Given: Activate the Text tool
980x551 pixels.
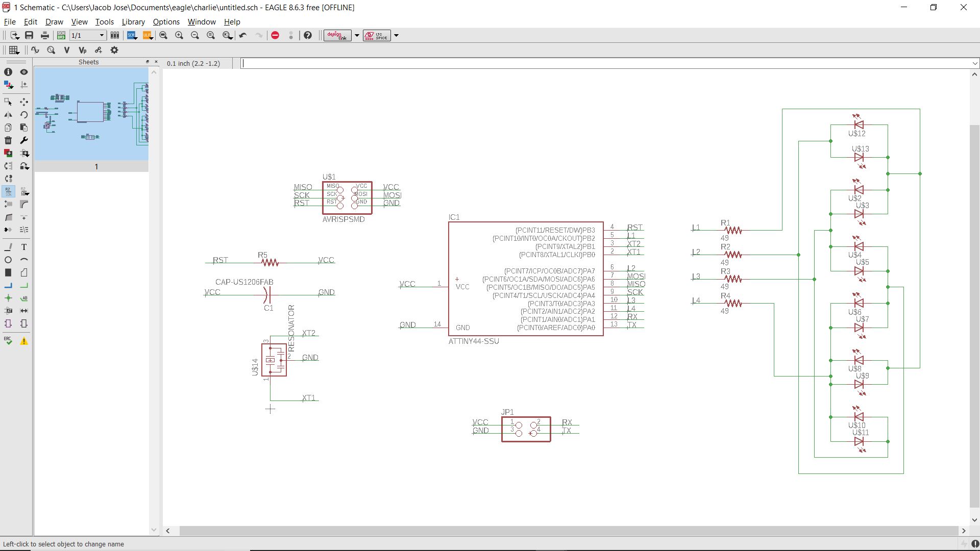Looking at the screenshot, I should point(24,247).
